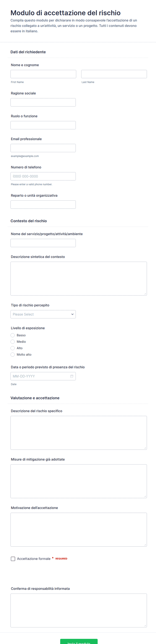This screenshot has width=156, height=644.
Task: Click the Ruolo o funzione field
Action: tap(43, 125)
